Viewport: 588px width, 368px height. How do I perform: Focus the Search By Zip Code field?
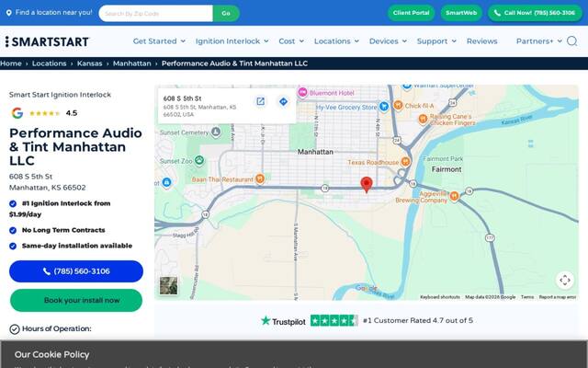[155, 13]
